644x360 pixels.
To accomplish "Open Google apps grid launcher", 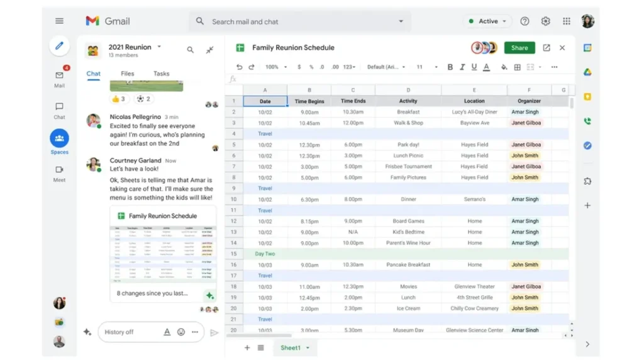I will click(x=567, y=21).
